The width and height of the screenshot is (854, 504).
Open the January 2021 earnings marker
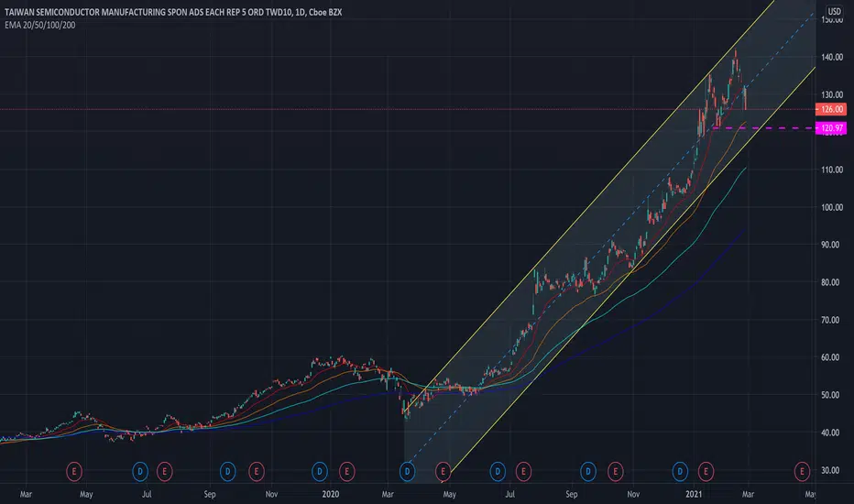click(706, 471)
